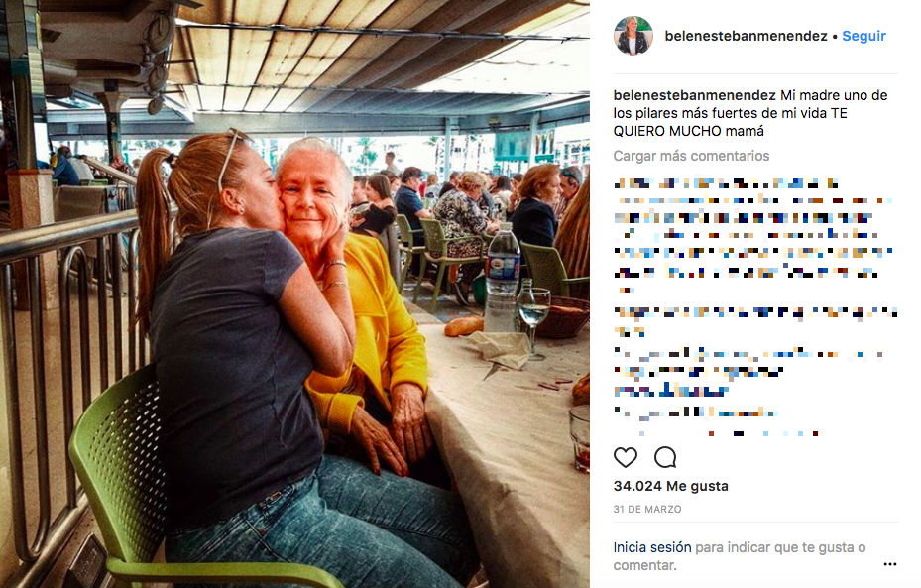
Task: Click the wine glass beside the bread basket
Action: [534, 317]
